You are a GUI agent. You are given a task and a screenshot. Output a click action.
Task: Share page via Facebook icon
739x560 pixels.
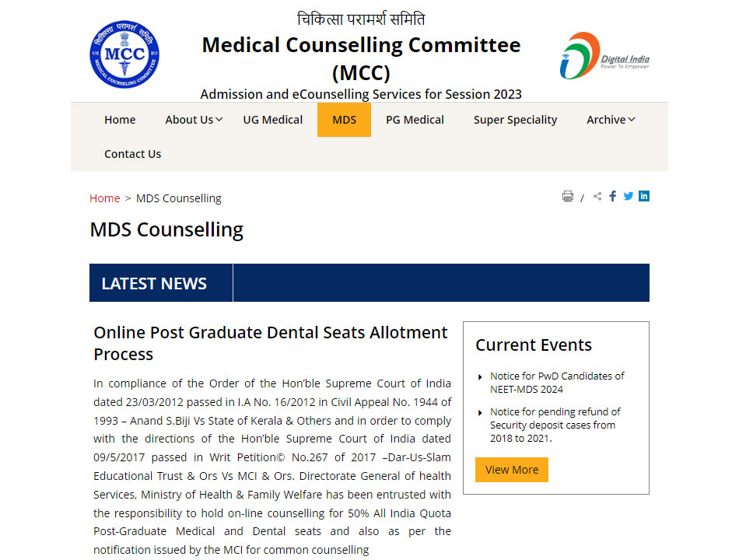point(612,196)
